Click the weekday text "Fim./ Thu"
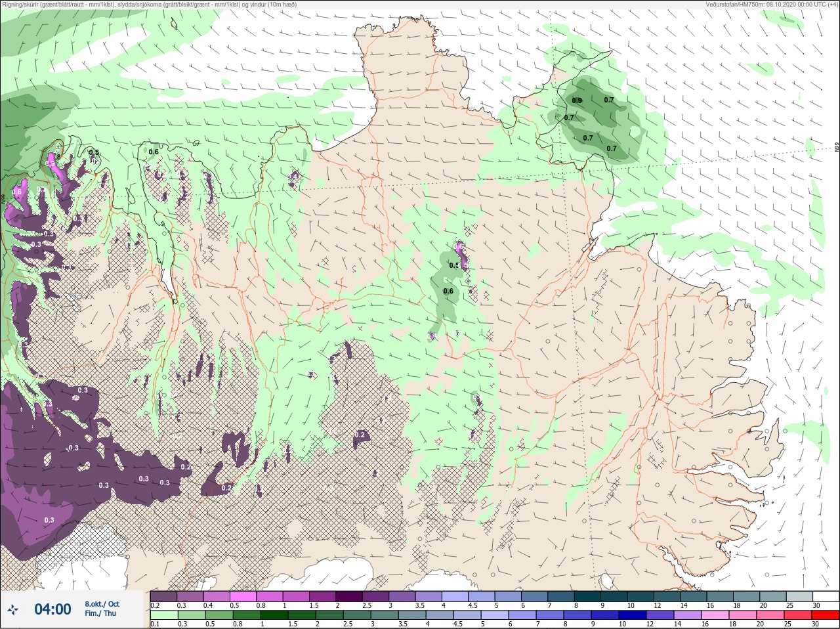Screen dimensions: 840x629 [100, 613]
